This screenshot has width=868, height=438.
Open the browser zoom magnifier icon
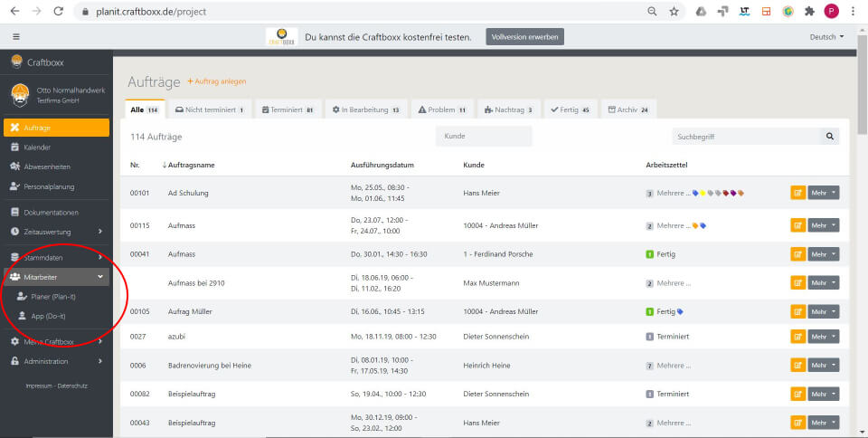(x=652, y=11)
